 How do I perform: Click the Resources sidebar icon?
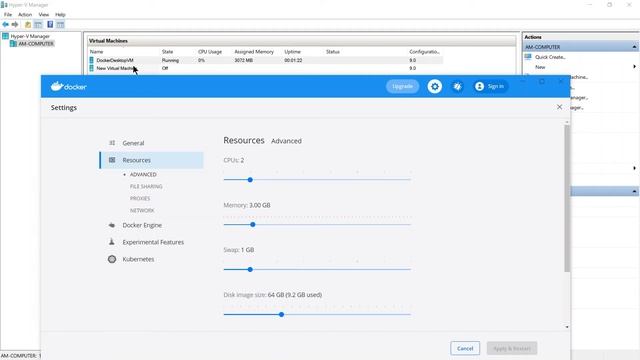click(x=112, y=160)
